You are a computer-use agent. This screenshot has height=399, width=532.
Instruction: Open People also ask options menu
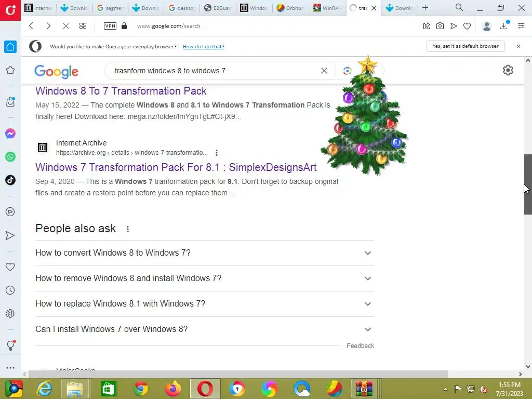[128, 229]
